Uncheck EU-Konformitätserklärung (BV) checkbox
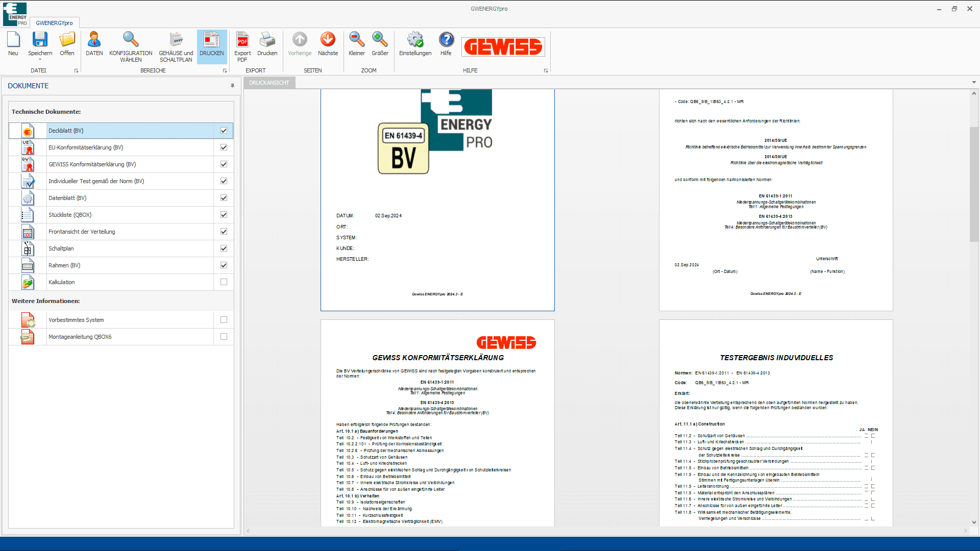 pyautogui.click(x=224, y=147)
